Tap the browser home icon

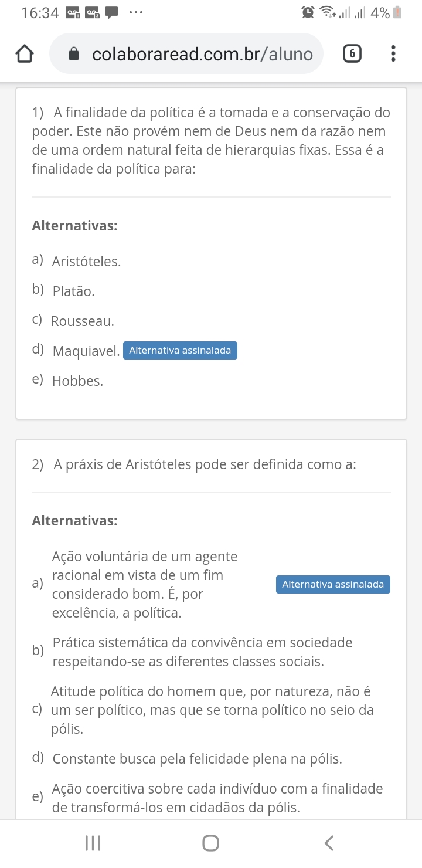coord(24,54)
